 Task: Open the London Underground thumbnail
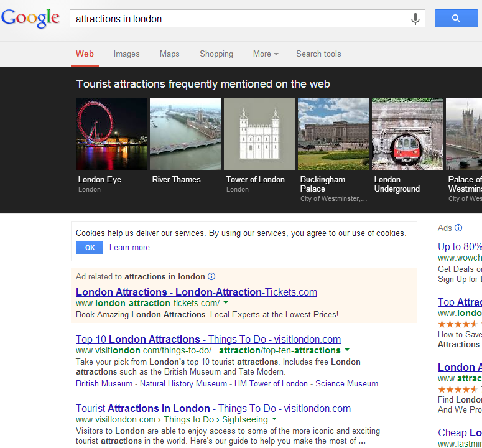pyautogui.click(x=407, y=134)
